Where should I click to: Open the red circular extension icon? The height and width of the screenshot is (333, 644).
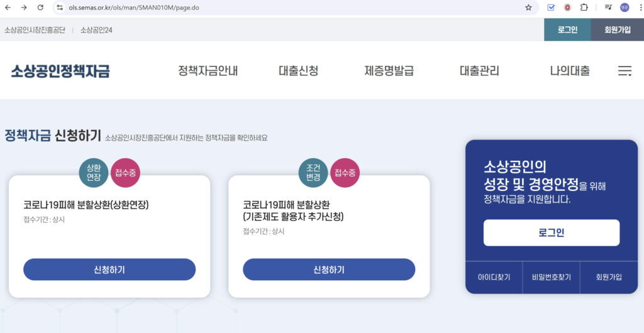(x=568, y=8)
